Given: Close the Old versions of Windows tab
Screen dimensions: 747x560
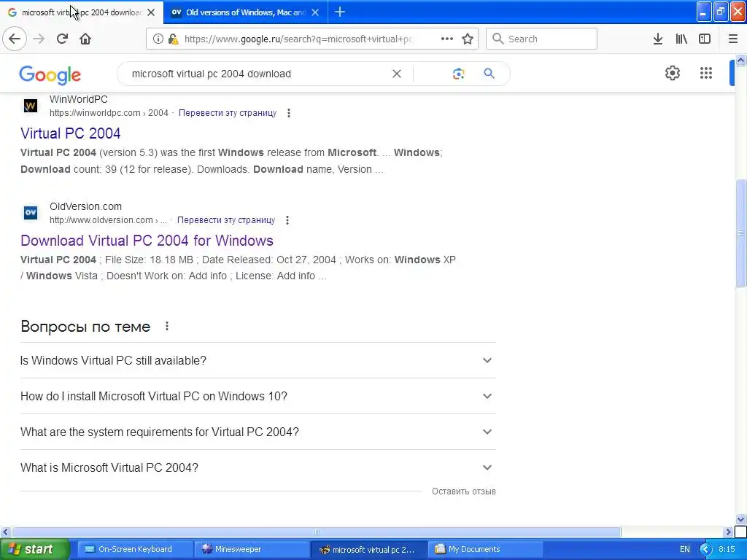Looking at the screenshot, I should [315, 12].
